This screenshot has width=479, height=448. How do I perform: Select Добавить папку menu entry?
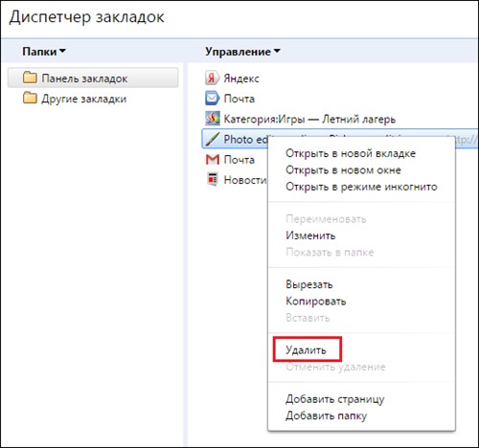tap(326, 416)
